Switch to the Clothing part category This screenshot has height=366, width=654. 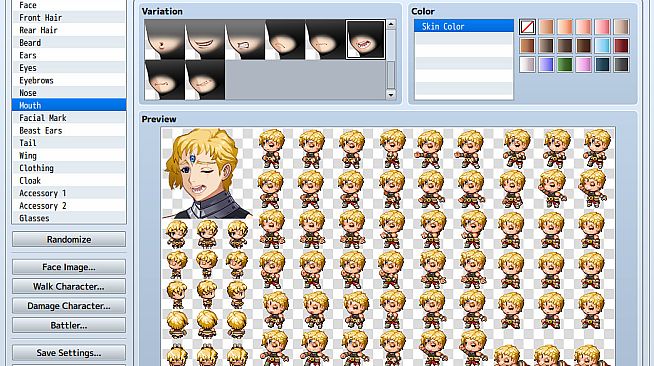tap(69, 168)
